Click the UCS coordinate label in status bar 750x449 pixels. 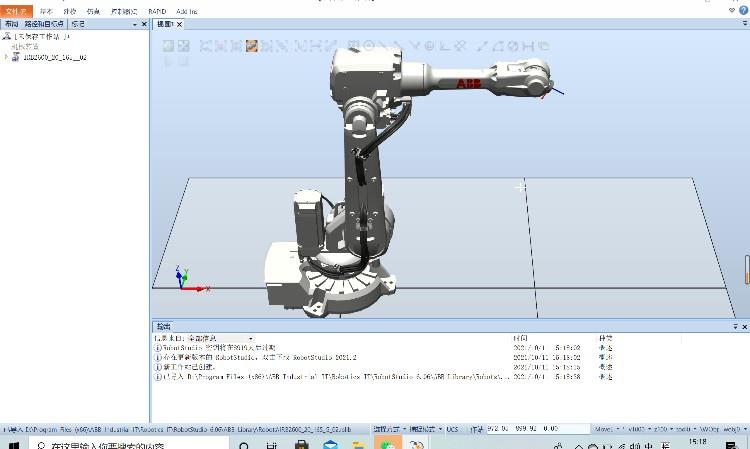coord(452,428)
